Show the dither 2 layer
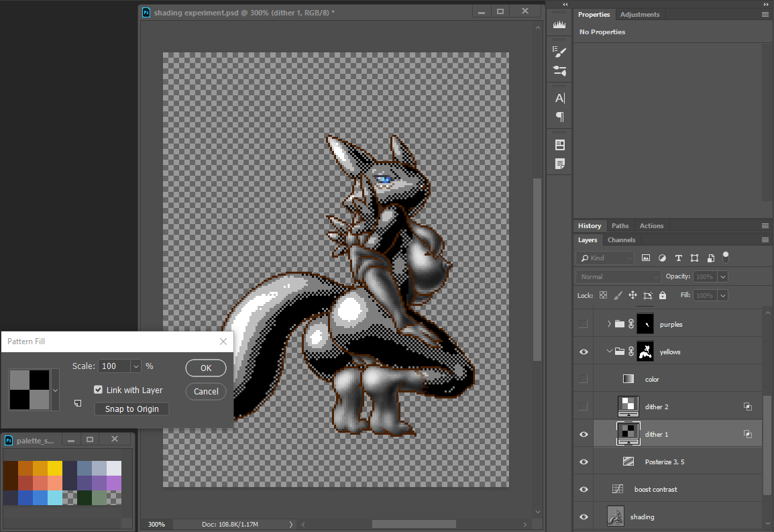Viewport: 774px width, 532px height. click(584, 407)
